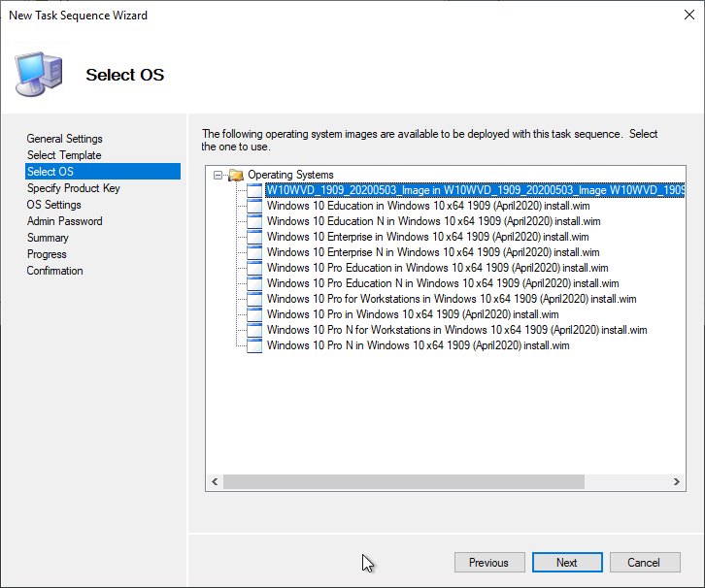Click the horizontal scrollbar right arrow
The image size is (705, 588).
[676, 482]
